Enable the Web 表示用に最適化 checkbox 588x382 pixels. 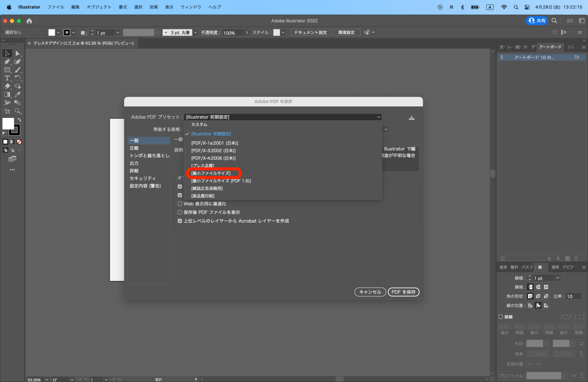pos(180,204)
